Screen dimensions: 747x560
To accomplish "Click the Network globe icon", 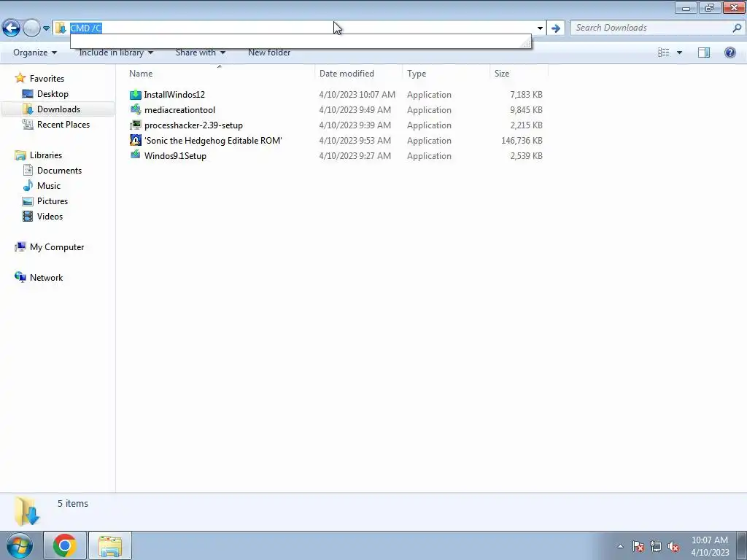I will click(x=20, y=277).
